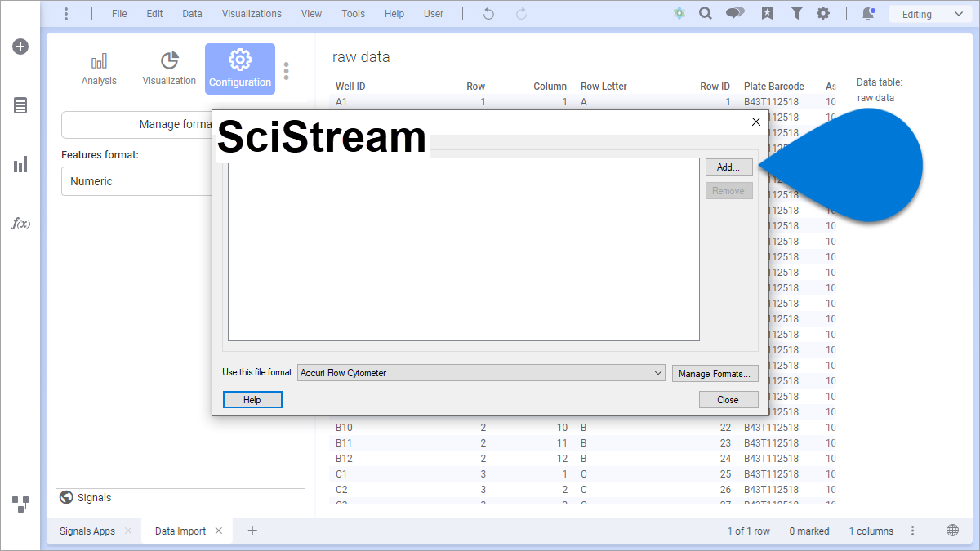Click the Help button in dialog
This screenshot has width=980, height=551.
[x=252, y=400]
